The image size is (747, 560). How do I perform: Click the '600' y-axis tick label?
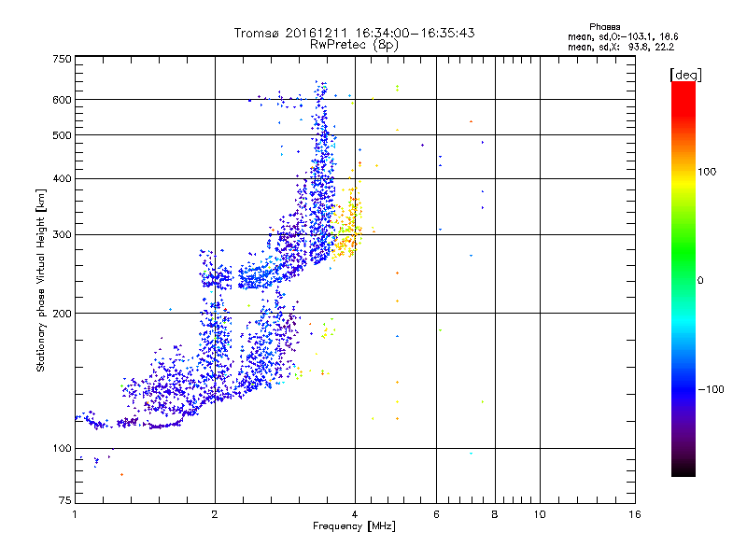pos(62,100)
